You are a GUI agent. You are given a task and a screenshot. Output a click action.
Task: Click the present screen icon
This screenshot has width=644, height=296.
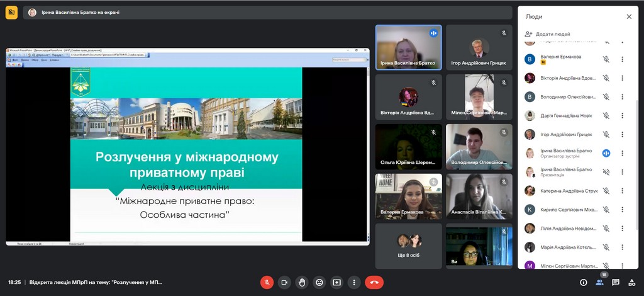337,283
